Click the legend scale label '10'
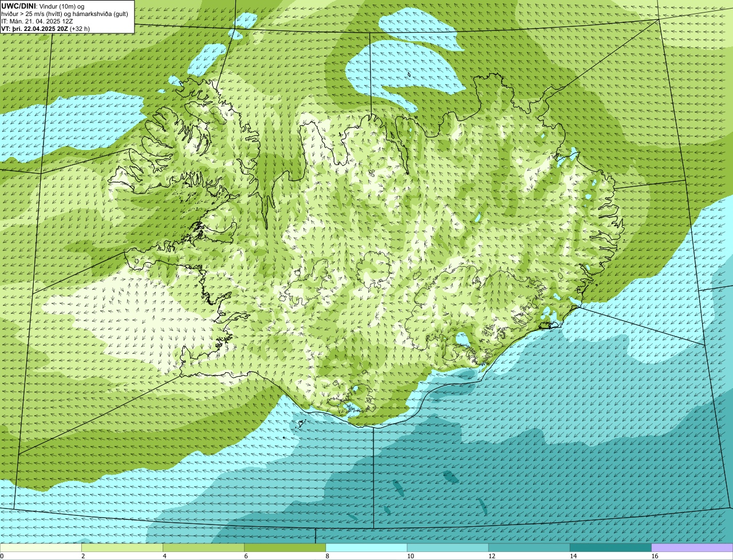Screen dimensions: 733x560 click(410, 556)
